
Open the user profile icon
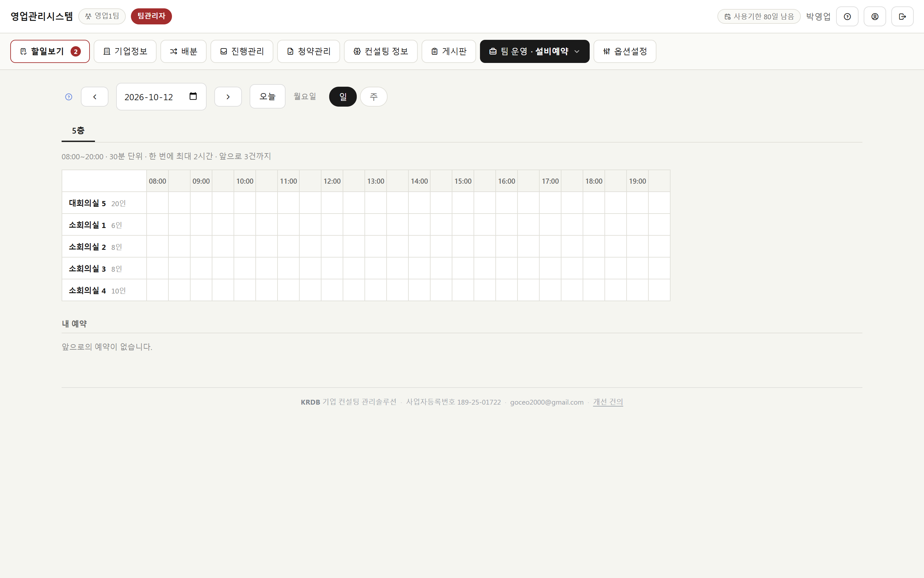874,16
